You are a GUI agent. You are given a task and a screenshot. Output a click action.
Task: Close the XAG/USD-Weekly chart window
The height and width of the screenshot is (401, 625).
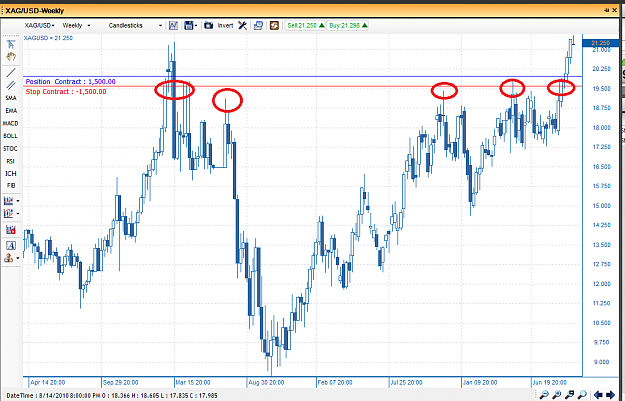615,10
